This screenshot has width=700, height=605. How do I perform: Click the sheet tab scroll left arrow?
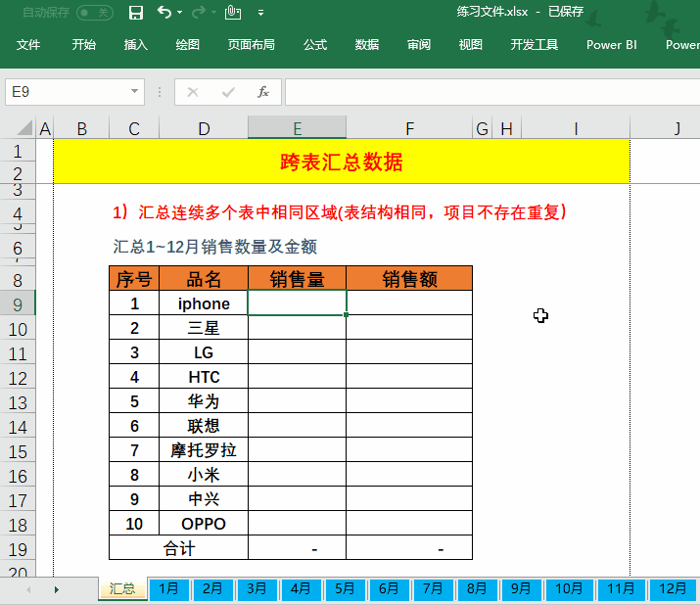coord(28,589)
